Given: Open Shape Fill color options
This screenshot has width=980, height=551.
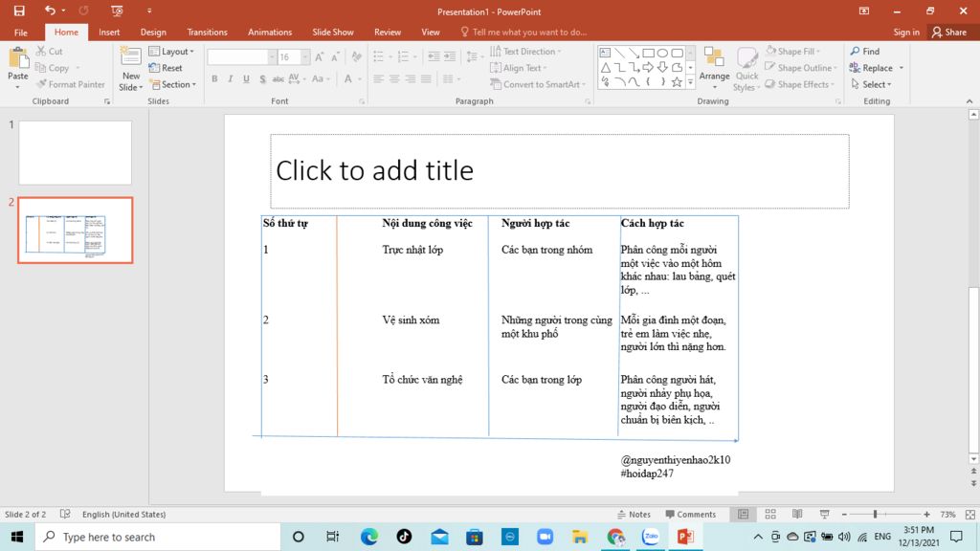Looking at the screenshot, I should tap(792, 52).
